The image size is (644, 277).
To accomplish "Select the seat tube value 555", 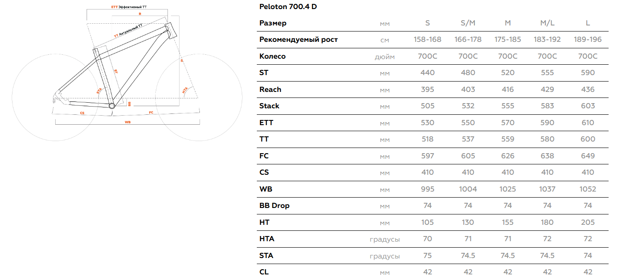I will coord(547,73).
